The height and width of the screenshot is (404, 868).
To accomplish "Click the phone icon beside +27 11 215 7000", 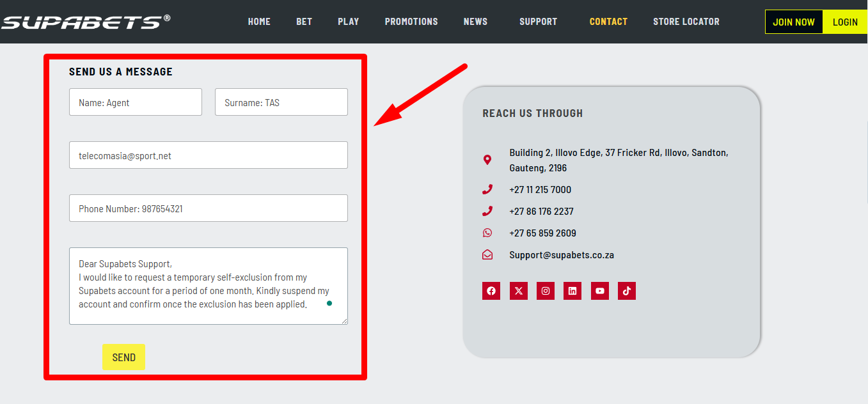I will tap(487, 189).
